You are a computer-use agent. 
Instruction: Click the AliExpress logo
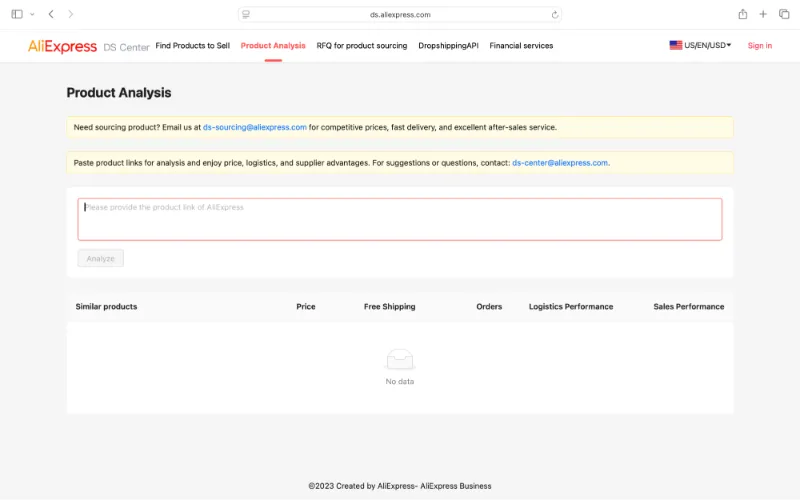click(x=62, y=46)
